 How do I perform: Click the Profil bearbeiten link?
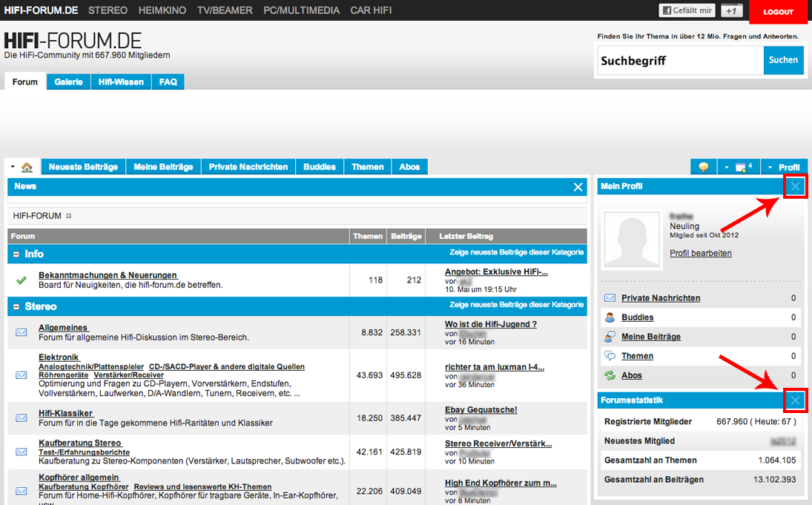point(700,254)
